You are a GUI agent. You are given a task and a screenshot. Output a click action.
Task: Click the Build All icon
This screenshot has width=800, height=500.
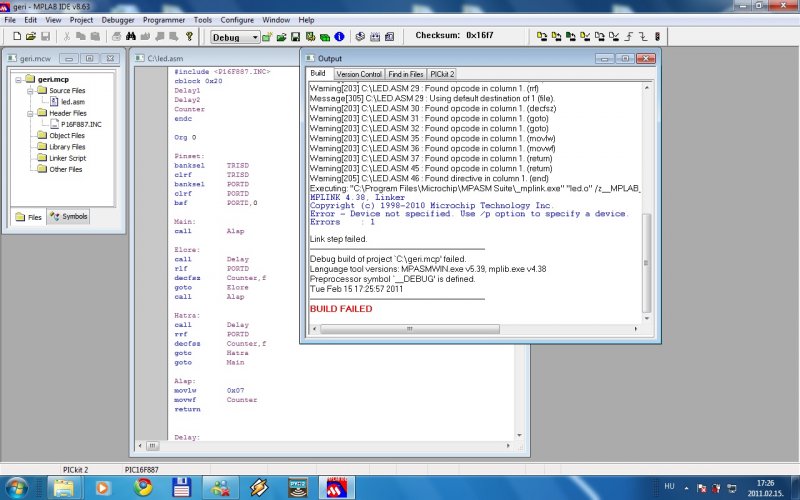point(375,37)
